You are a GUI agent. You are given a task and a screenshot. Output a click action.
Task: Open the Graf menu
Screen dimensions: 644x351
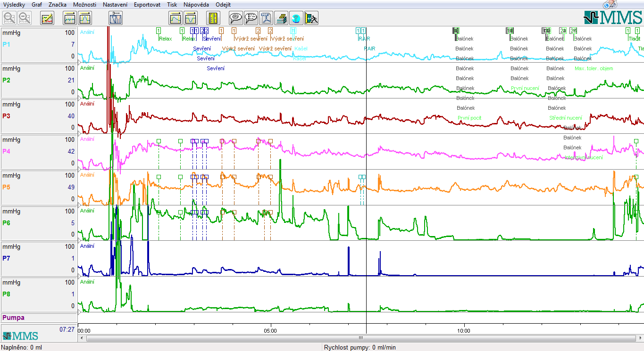tap(37, 4)
